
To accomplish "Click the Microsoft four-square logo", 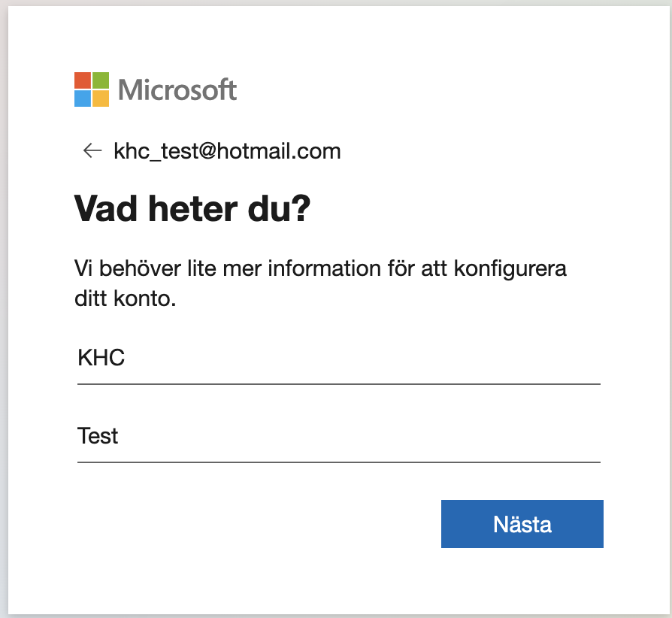I will 92,89.
